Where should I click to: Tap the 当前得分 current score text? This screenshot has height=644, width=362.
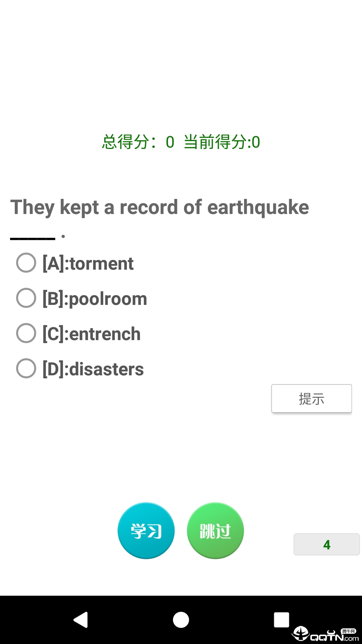click(x=222, y=142)
